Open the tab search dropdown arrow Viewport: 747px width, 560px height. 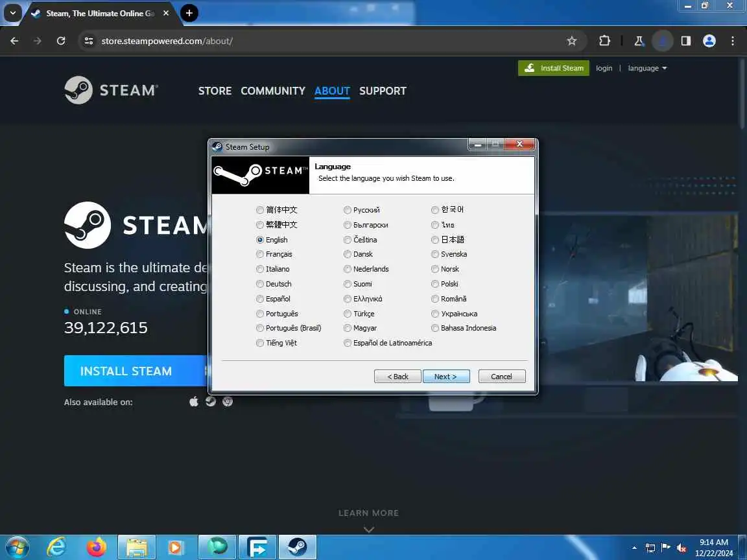tap(13, 14)
